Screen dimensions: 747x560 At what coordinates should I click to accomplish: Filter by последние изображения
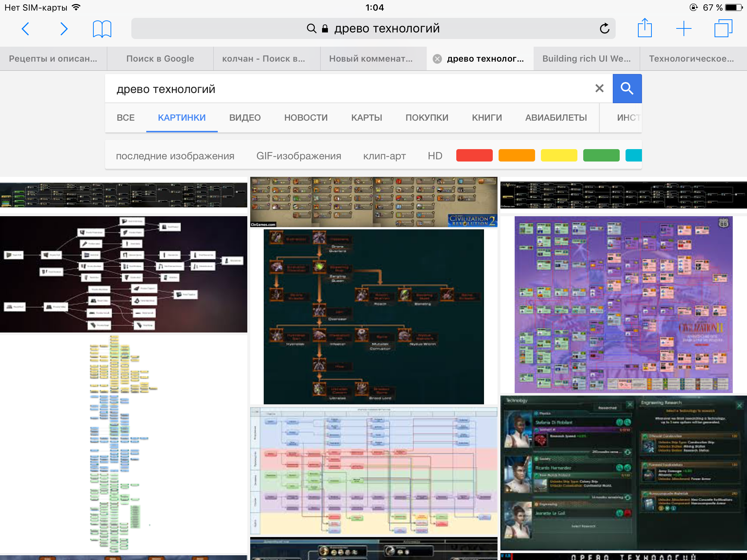coord(175,156)
